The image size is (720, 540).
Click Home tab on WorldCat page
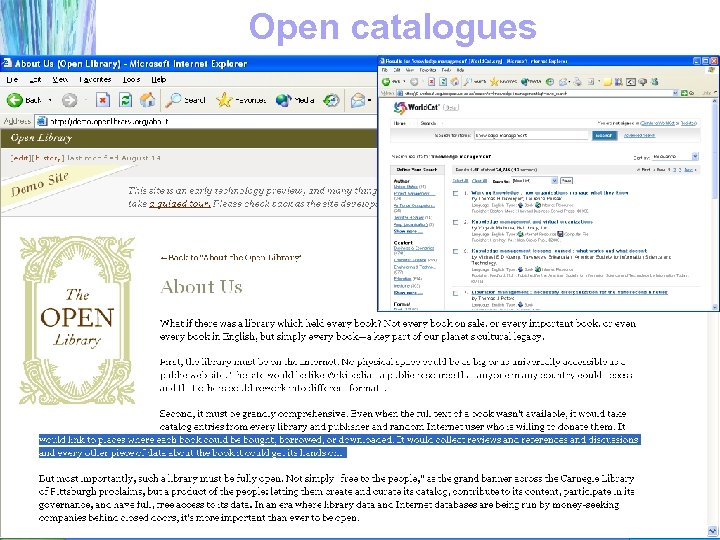point(400,124)
